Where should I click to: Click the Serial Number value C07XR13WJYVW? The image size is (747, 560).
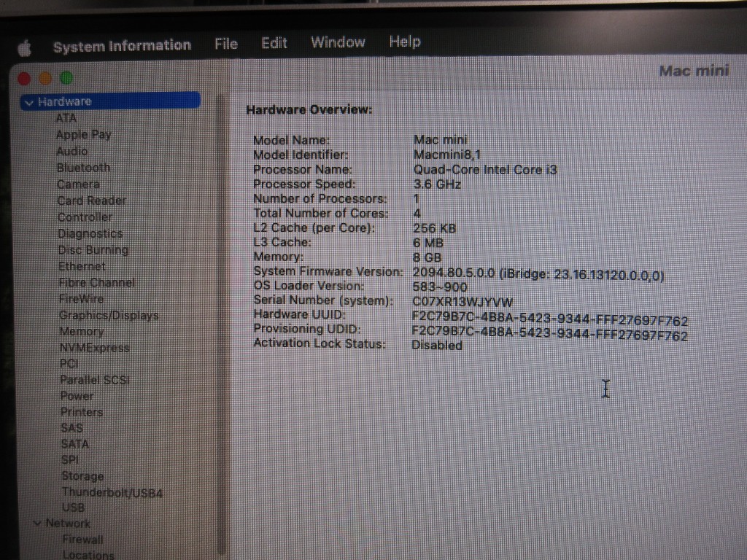point(462,301)
